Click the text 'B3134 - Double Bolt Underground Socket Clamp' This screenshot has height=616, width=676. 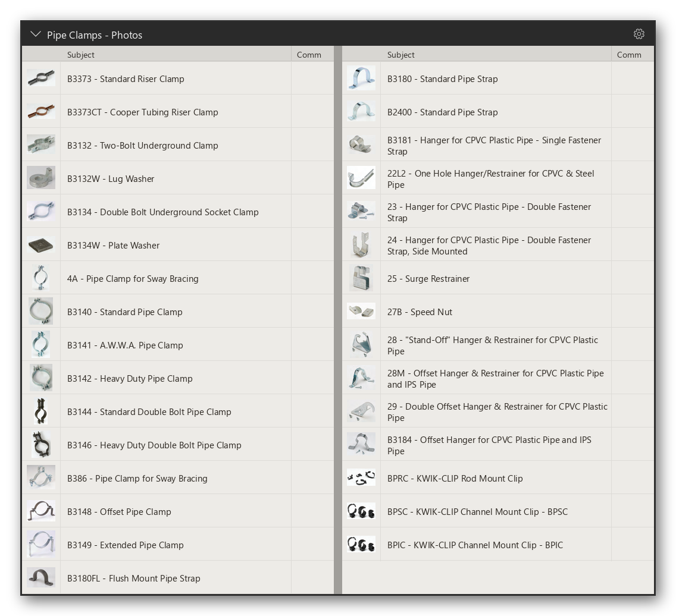pyautogui.click(x=163, y=212)
